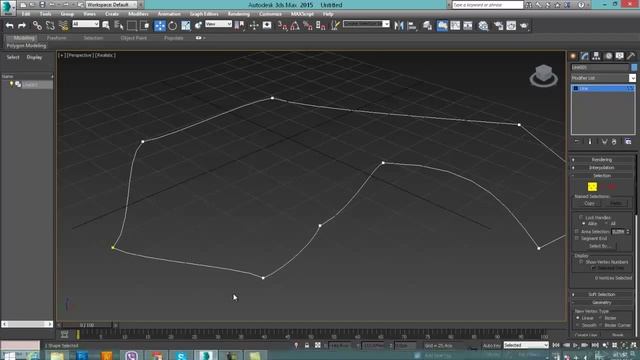Toggle Segment End checkbox
640x360 pixels.
pos(577,238)
